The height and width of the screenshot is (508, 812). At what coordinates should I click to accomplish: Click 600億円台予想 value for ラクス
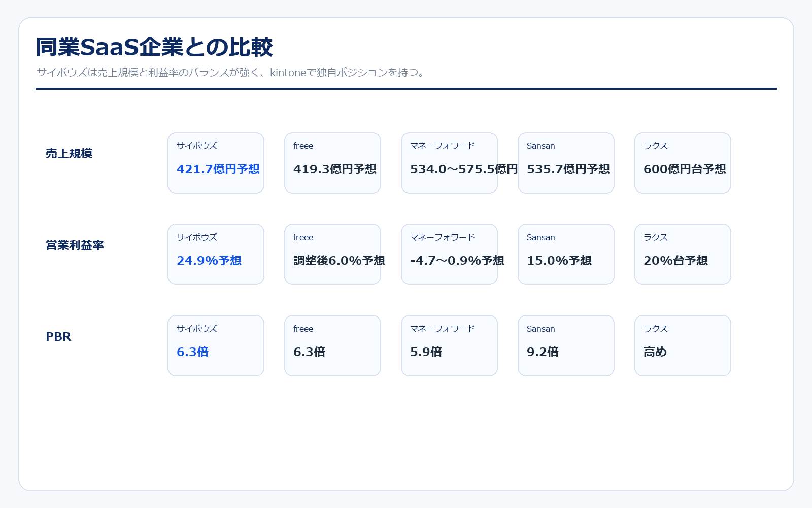coord(685,169)
